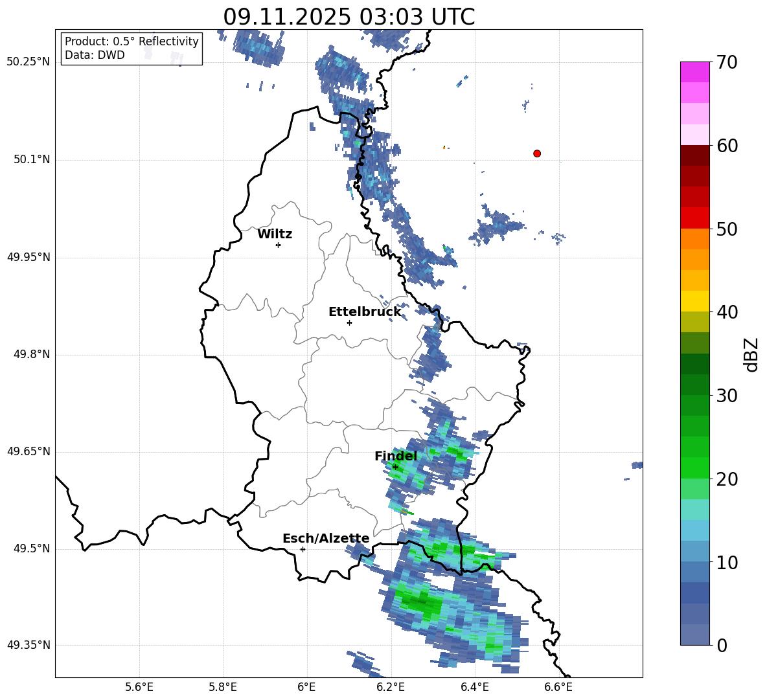Viewport: 767px width, 700px height.
Task: Click the bright red 50 dBZ swatch
Action: (694, 218)
